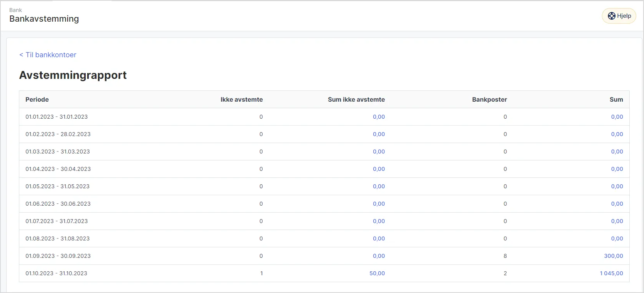Click Sum ikke avstemte 0,00 for January
644x293 pixels.
click(x=378, y=117)
